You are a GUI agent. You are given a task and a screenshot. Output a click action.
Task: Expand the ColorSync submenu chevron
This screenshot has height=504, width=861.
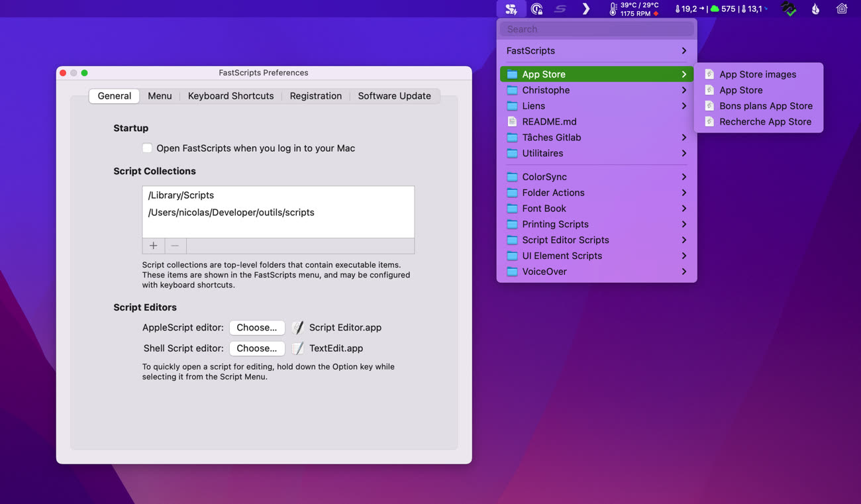click(684, 177)
